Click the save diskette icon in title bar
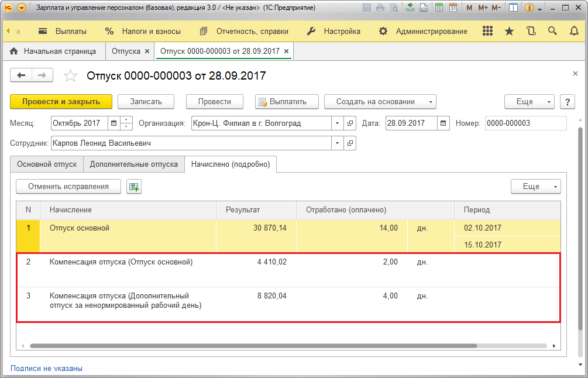Image resolution: width=588 pixels, height=378 pixels. tap(367, 8)
